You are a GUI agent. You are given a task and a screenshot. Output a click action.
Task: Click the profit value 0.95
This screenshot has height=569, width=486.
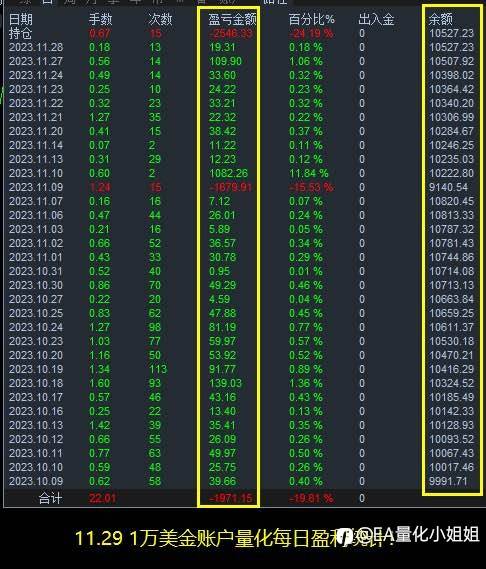[220, 271]
